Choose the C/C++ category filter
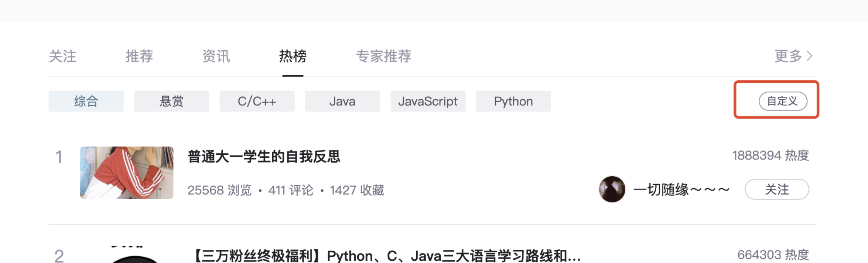Viewport: 868px width, 263px height. point(257,101)
